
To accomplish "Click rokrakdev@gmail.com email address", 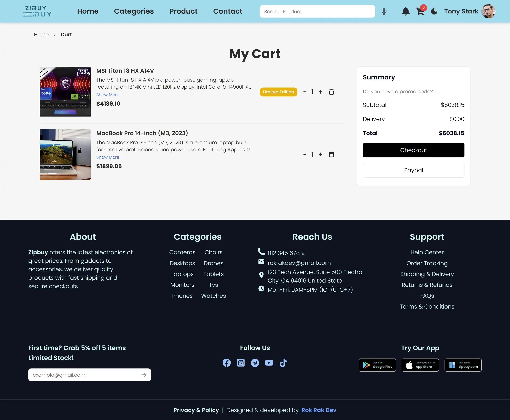I will click(299, 263).
